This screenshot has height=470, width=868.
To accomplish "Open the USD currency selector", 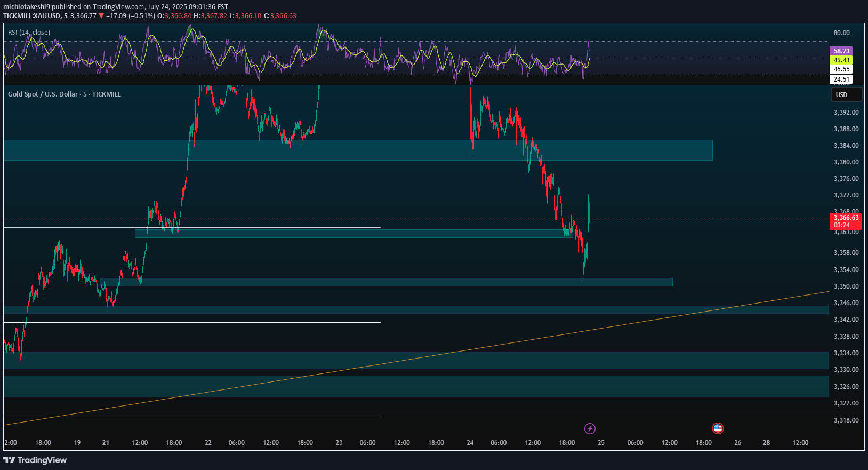I will pyautogui.click(x=847, y=94).
